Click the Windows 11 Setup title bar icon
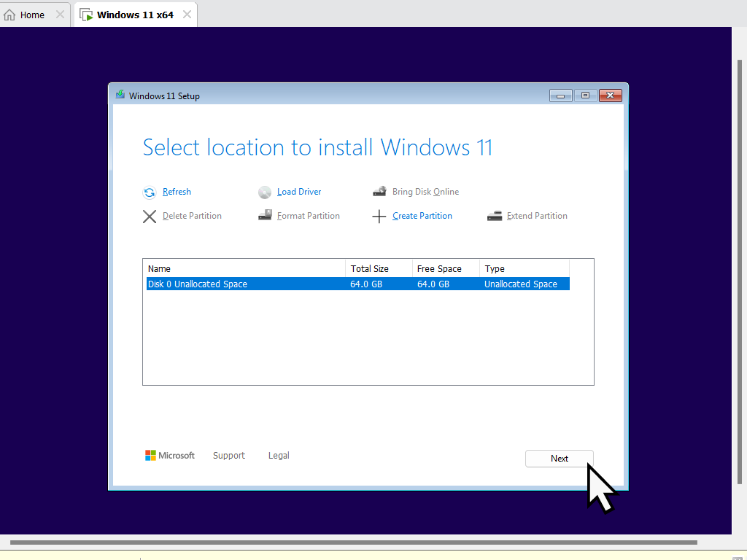Image resolution: width=747 pixels, height=560 pixels. pos(119,95)
